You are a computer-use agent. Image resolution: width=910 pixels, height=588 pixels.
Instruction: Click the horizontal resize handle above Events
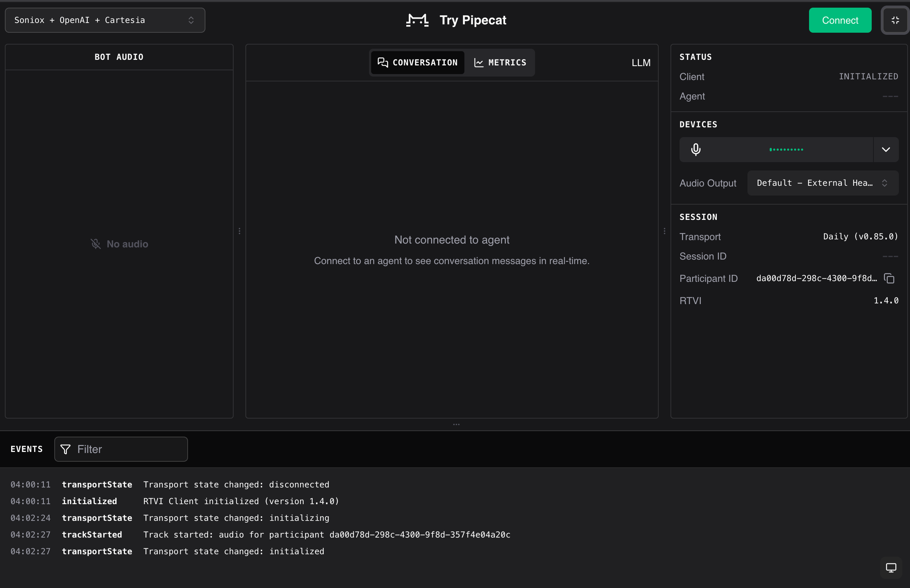(456, 424)
